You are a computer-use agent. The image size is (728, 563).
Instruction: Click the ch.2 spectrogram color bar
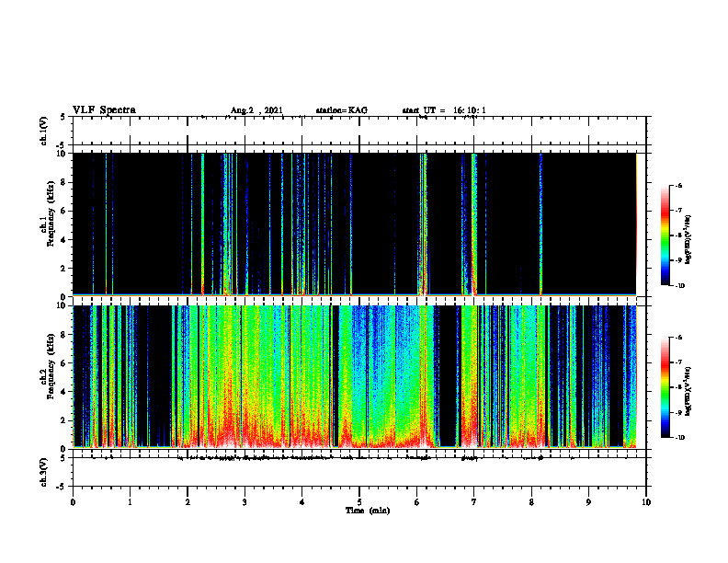tap(665, 387)
